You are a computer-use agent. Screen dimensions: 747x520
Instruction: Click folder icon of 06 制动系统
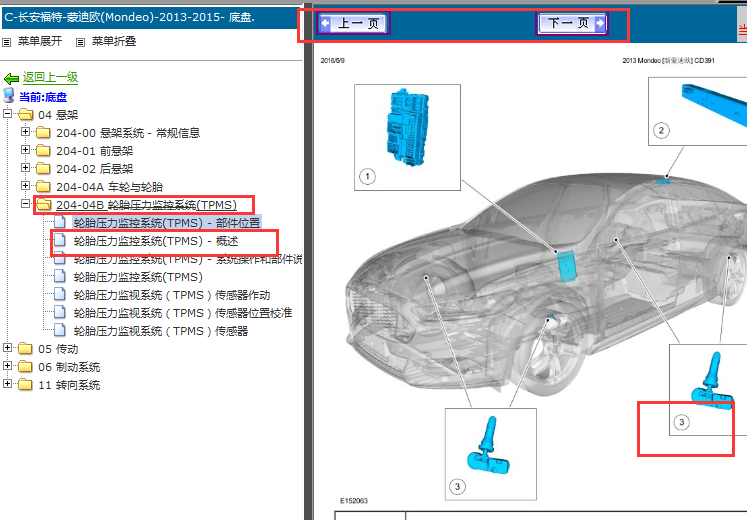tap(25, 367)
